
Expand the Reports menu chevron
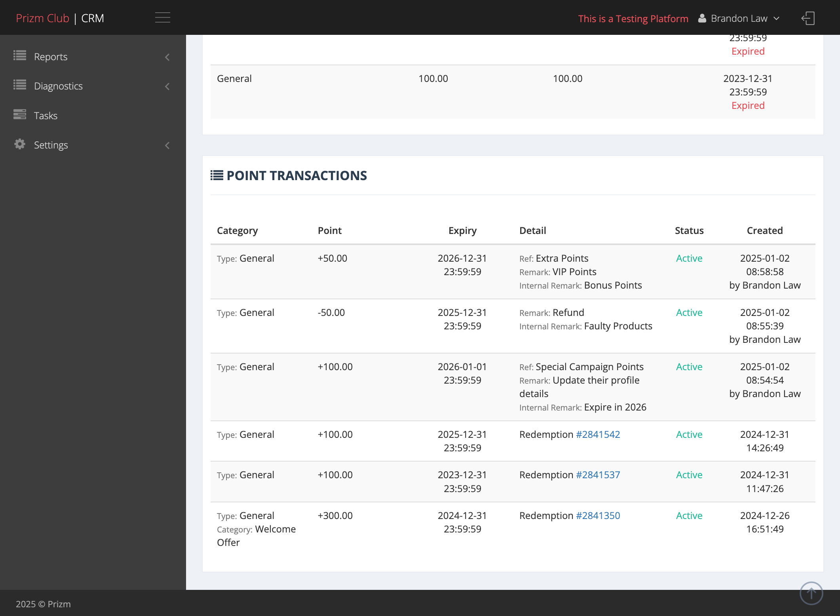[x=167, y=57]
